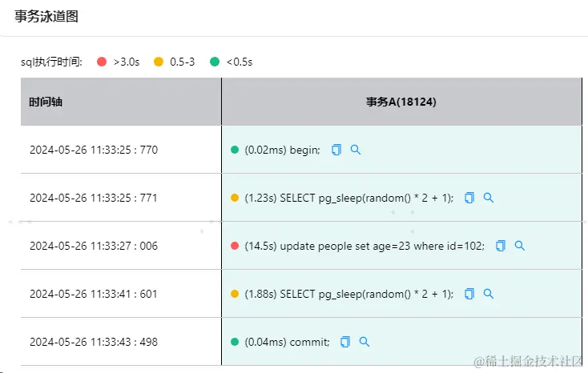Click the 时间轴 column header
This screenshot has width=588, height=373.
point(46,102)
